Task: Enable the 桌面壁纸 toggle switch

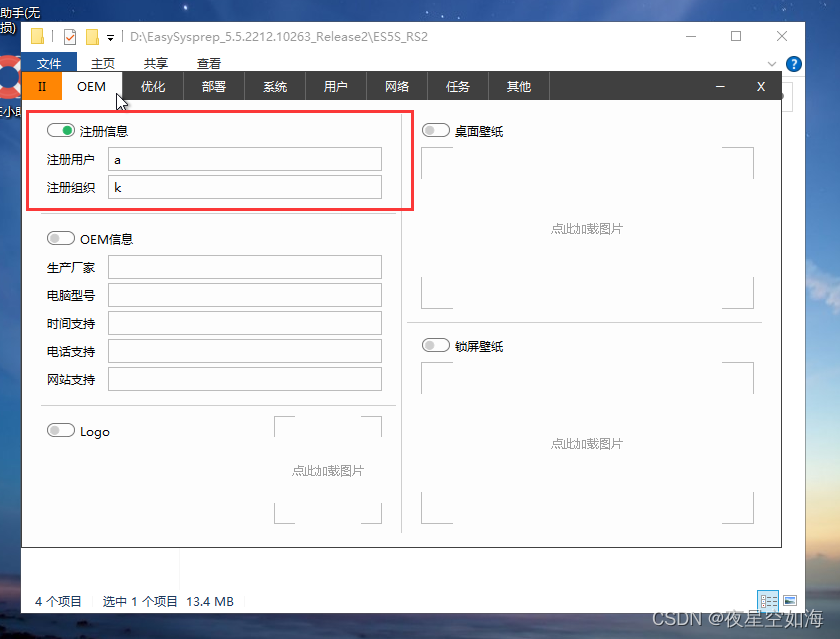Action: click(x=435, y=129)
